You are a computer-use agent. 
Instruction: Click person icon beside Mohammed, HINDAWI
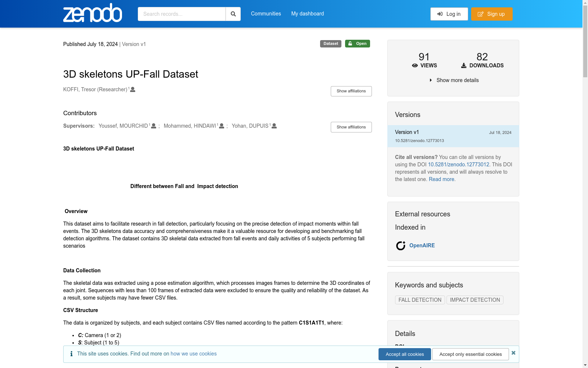(222, 126)
